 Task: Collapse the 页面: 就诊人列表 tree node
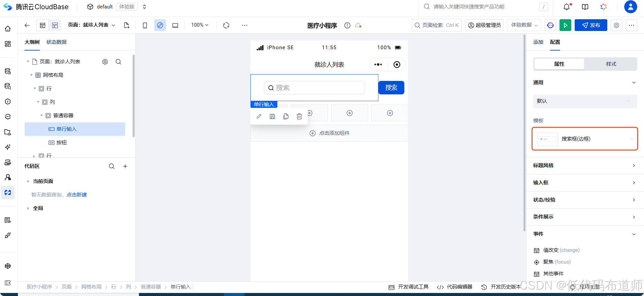tap(28, 62)
